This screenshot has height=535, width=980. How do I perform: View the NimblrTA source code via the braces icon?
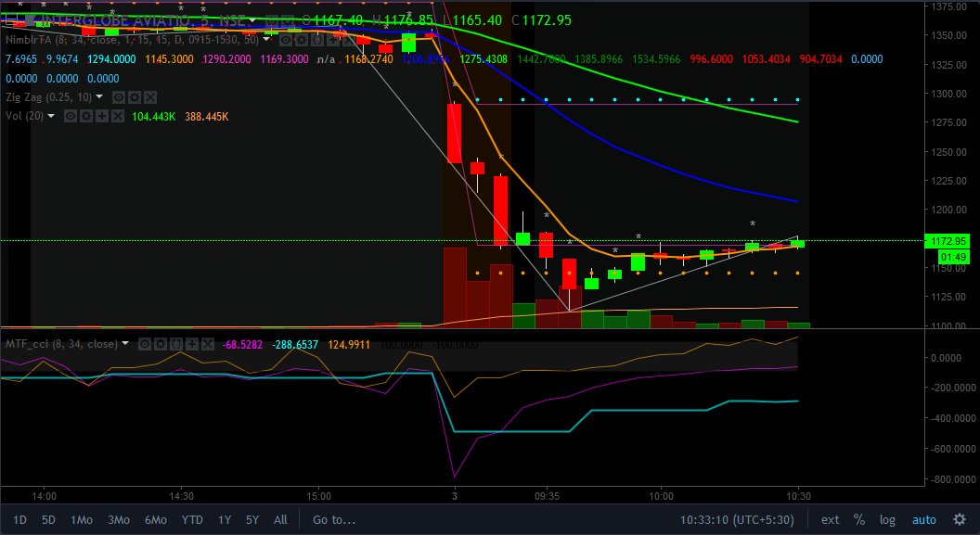pos(318,40)
